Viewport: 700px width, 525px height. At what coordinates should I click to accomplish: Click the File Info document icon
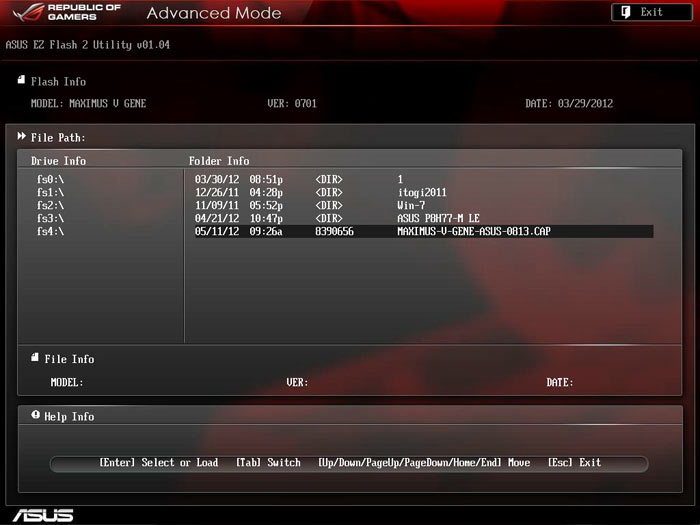34,357
